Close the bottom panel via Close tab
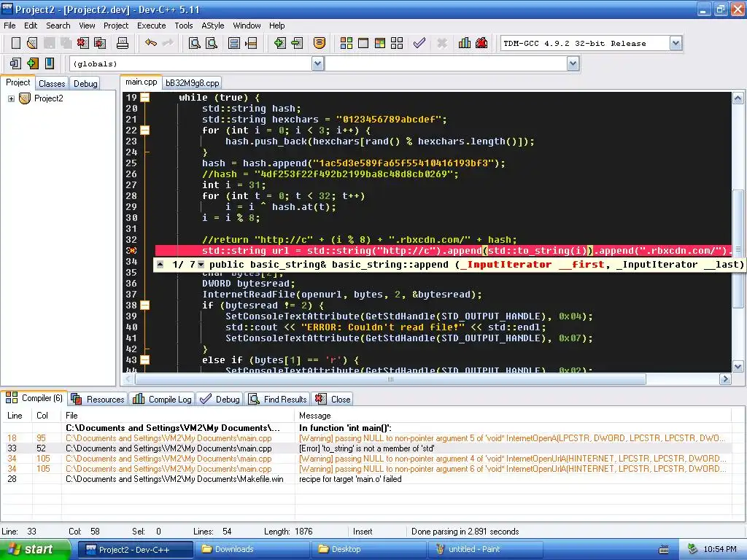 click(333, 399)
